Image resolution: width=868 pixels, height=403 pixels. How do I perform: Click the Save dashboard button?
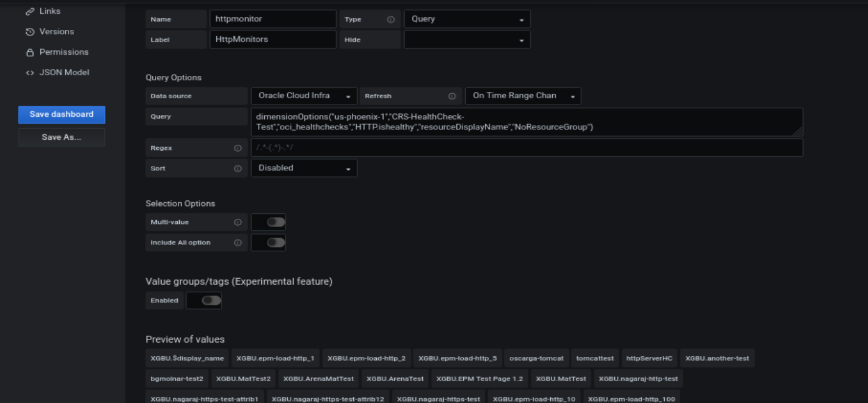61,114
